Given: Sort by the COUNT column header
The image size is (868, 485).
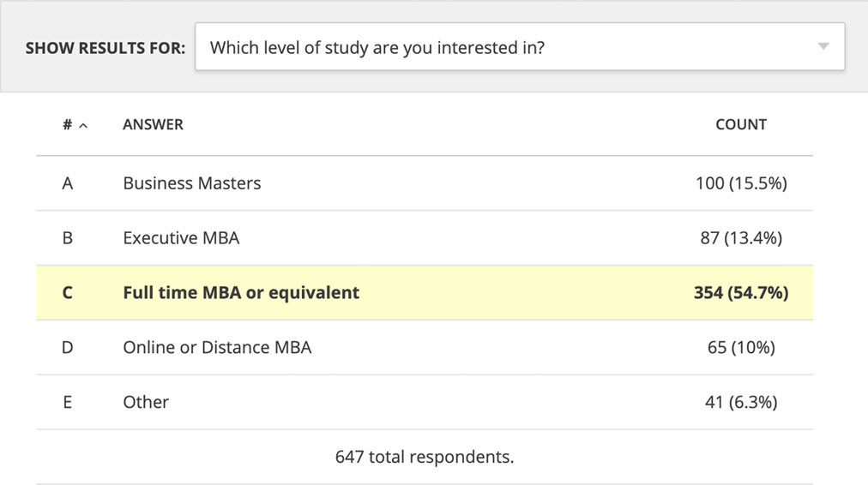Looking at the screenshot, I should 741,124.
